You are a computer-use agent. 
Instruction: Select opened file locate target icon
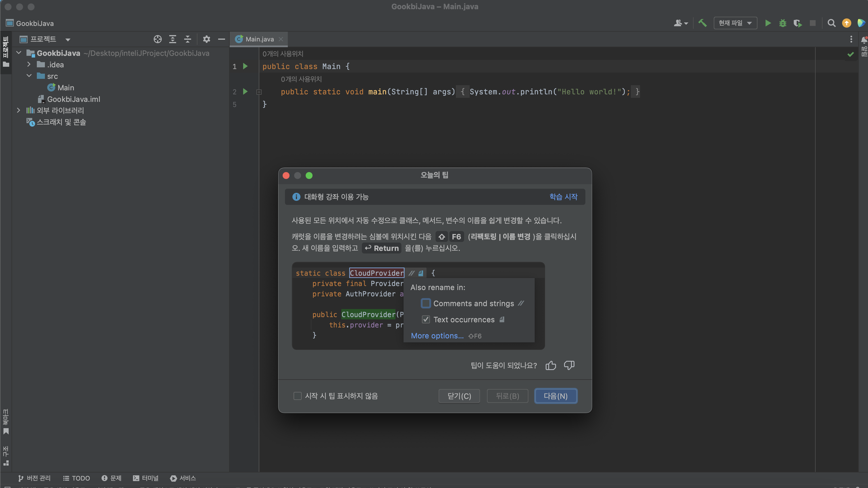point(157,39)
